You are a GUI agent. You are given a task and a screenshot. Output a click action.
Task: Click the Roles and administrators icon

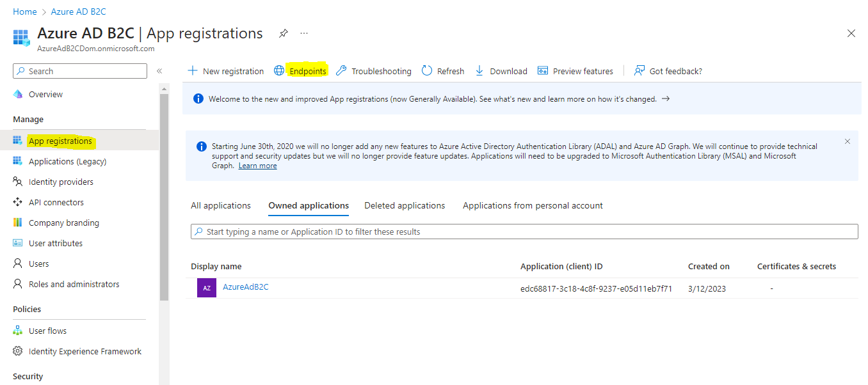[x=18, y=284]
